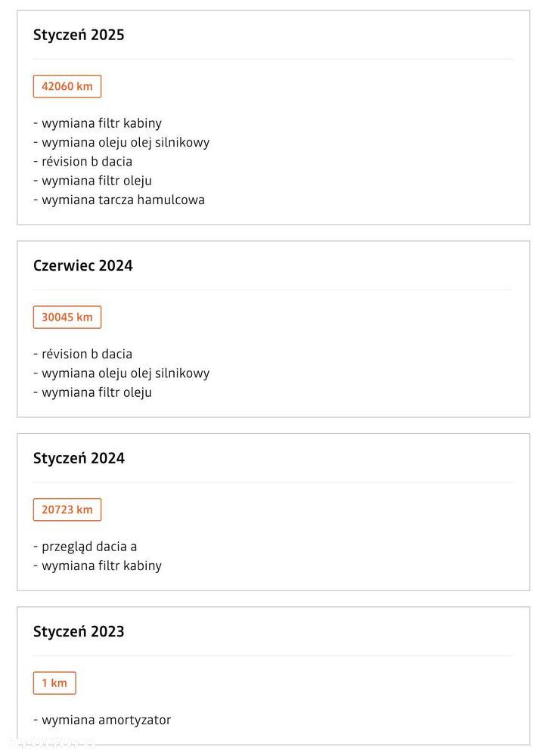Click the watermark logo at bottom-left corner
549x756 pixels.
coord(51,742)
